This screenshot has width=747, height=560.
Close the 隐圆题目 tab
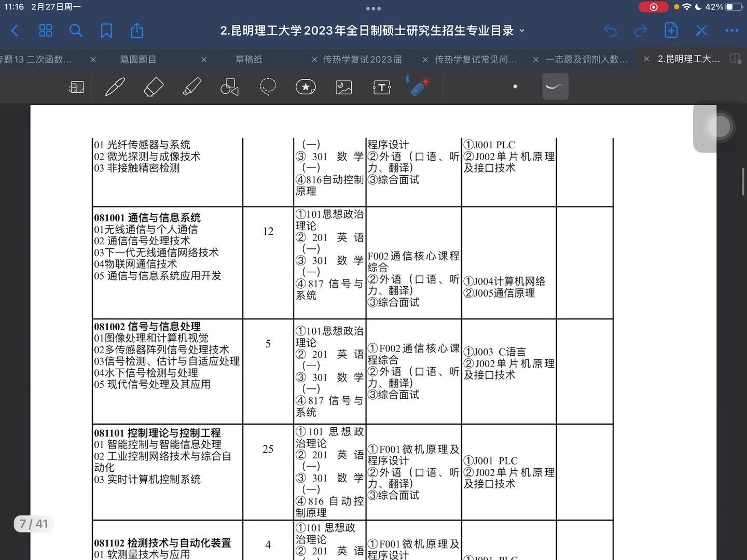[x=93, y=60]
